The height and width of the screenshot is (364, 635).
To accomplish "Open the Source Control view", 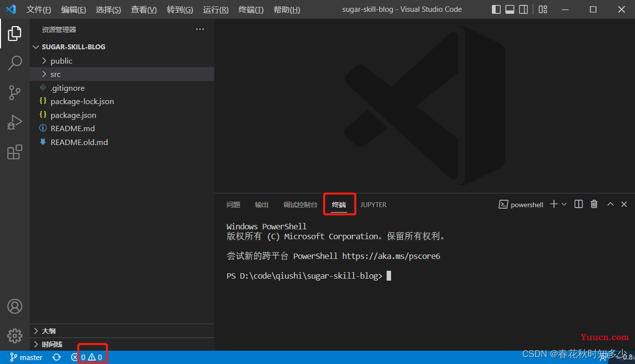I will (x=15, y=92).
